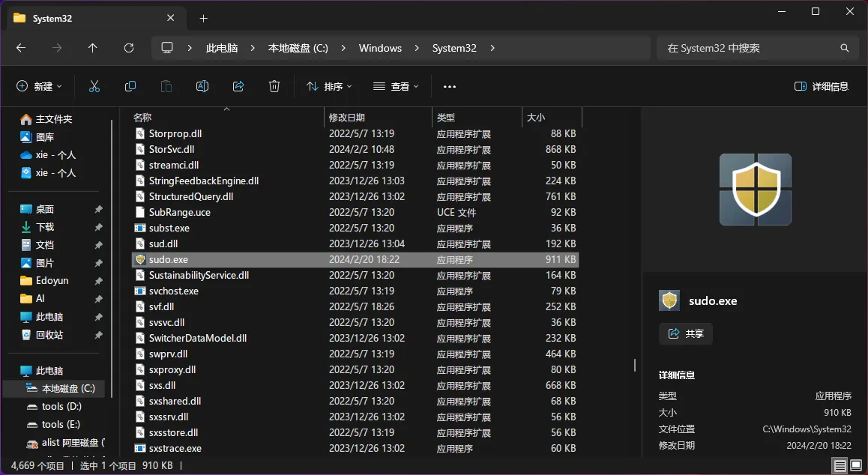This screenshot has width=868, height=475.
Task: Select sxshared.dll file
Action: pos(355,401)
